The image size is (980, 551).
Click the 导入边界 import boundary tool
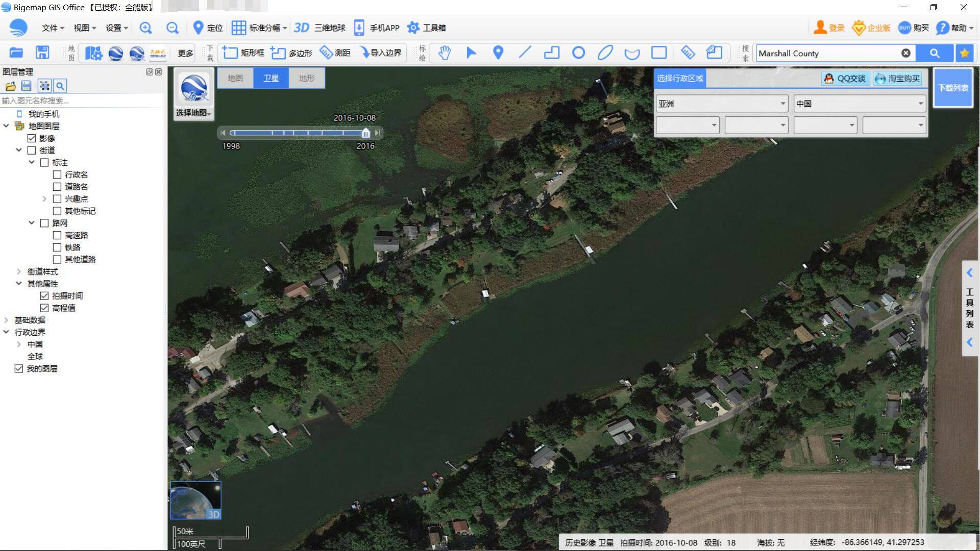380,53
